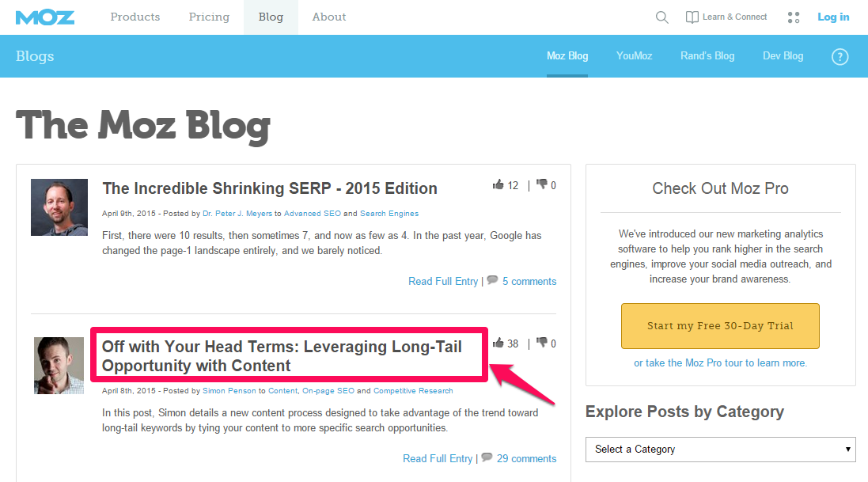Open the 29 comments link
868x482 pixels.
pos(526,458)
